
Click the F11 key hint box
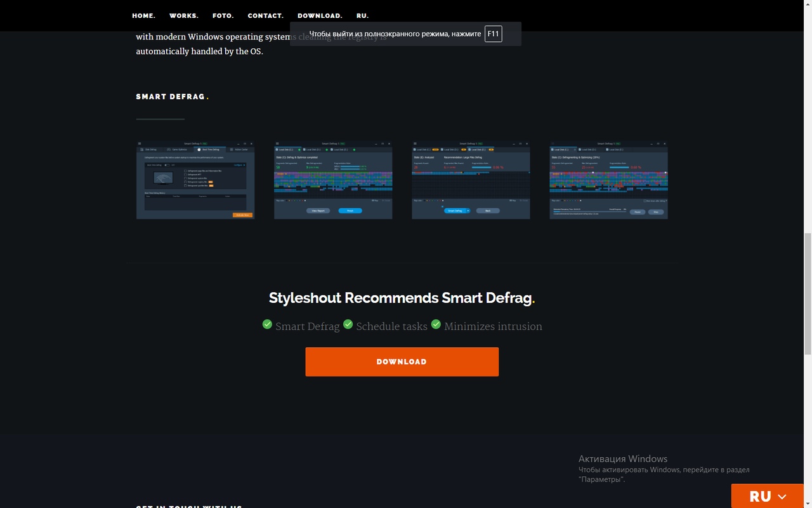pyautogui.click(x=493, y=34)
